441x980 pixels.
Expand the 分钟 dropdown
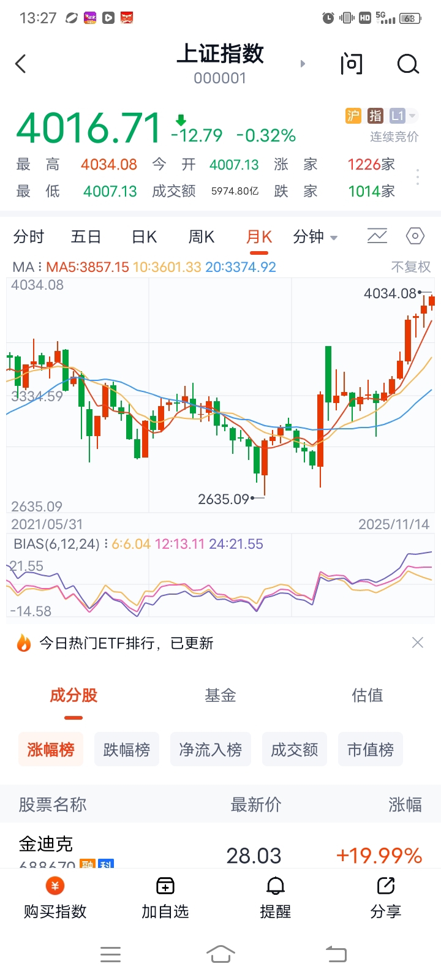coord(315,237)
